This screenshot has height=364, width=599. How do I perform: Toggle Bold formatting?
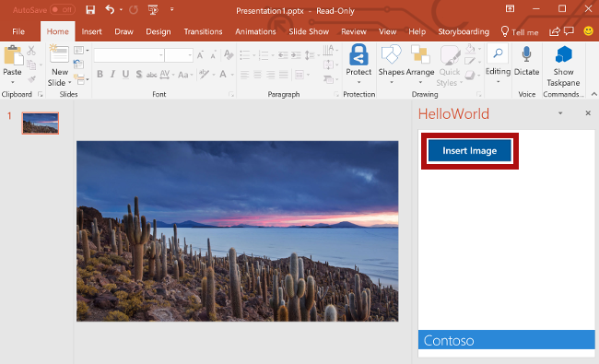pyautogui.click(x=100, y=74)
